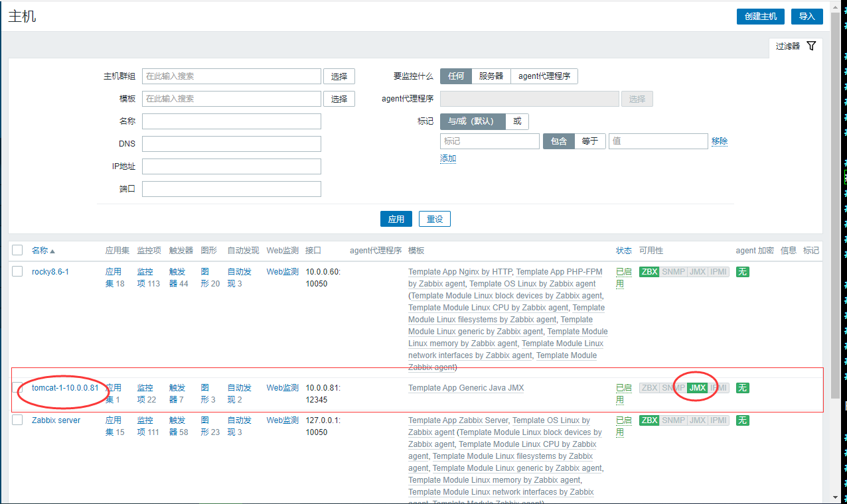This screenshot has height=504, width=847.
Task: Click the 应用 filter button
Action: click(396, 219)
